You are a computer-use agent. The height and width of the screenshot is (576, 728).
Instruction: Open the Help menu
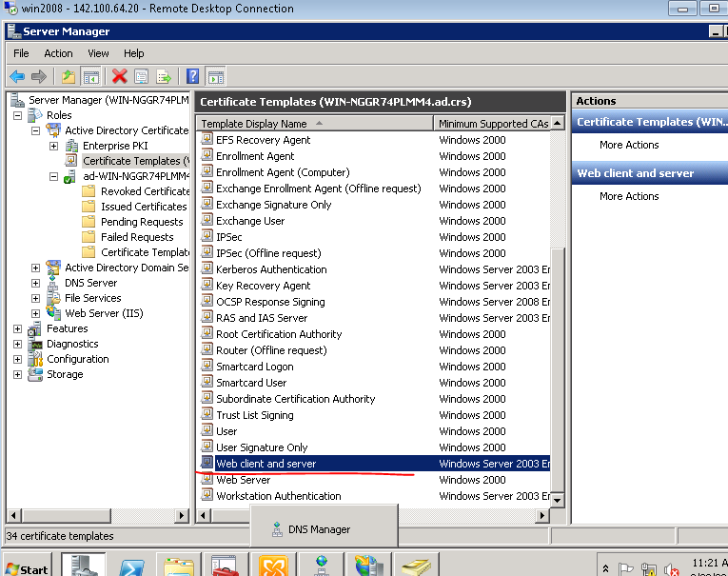(134, 53)
